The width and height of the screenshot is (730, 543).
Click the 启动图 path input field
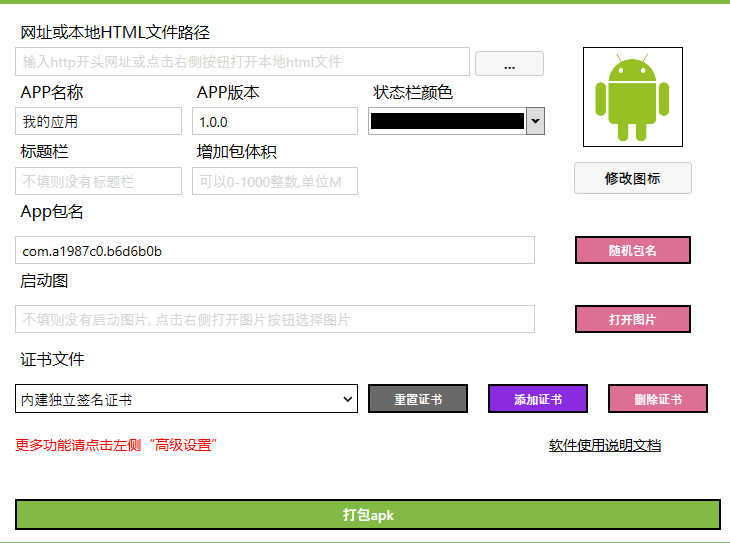[x=275, y=319]
